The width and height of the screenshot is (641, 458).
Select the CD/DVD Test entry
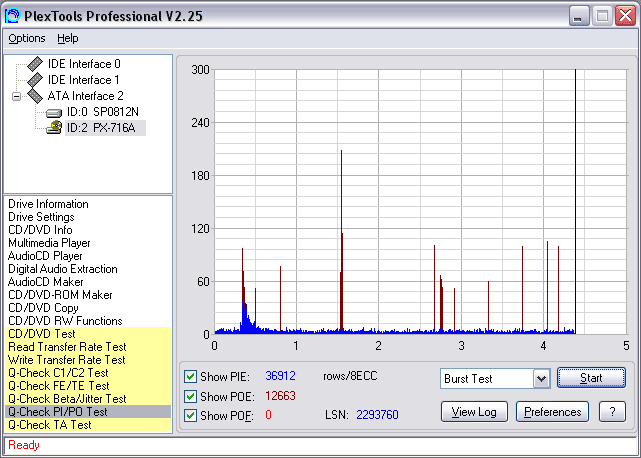[x=88, y=334]
